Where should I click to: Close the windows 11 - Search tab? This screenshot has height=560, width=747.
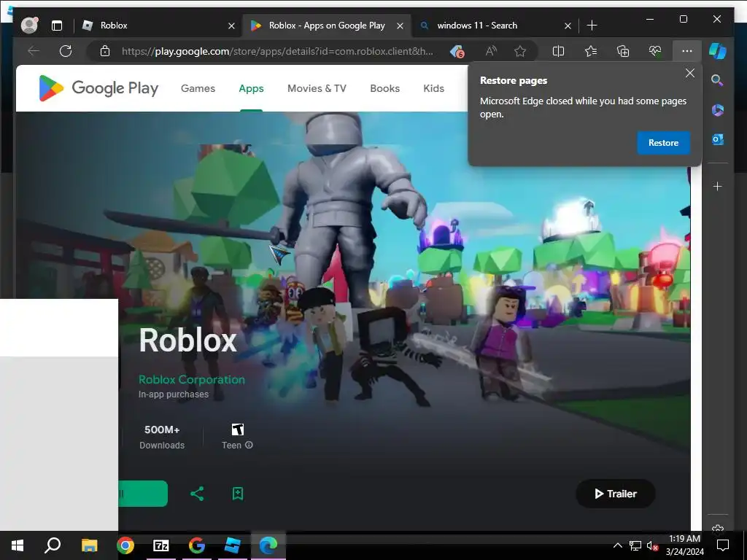(x=568, y=26)
